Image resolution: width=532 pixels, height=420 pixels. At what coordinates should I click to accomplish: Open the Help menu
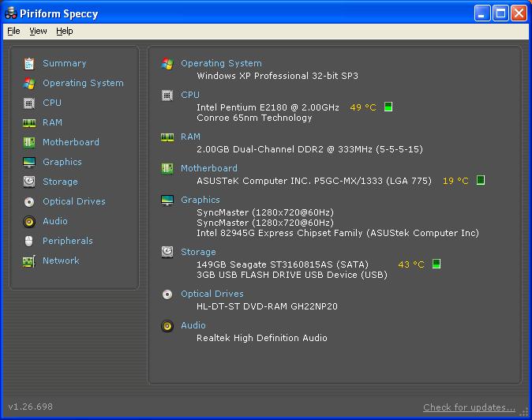65,32
